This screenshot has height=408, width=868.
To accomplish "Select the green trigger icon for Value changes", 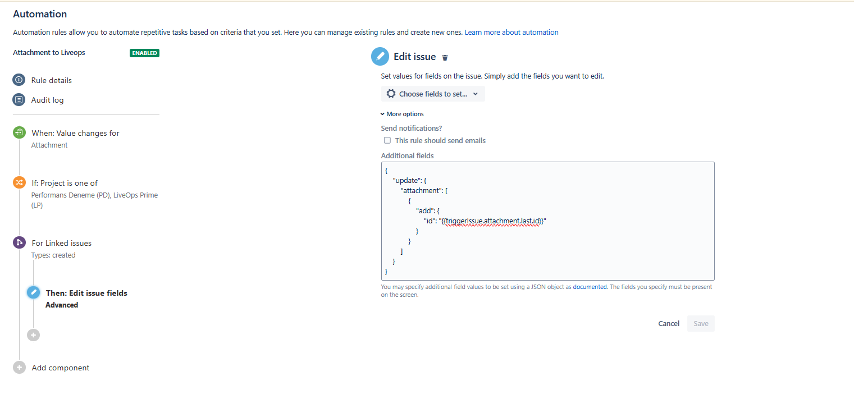I will point(19,133).
